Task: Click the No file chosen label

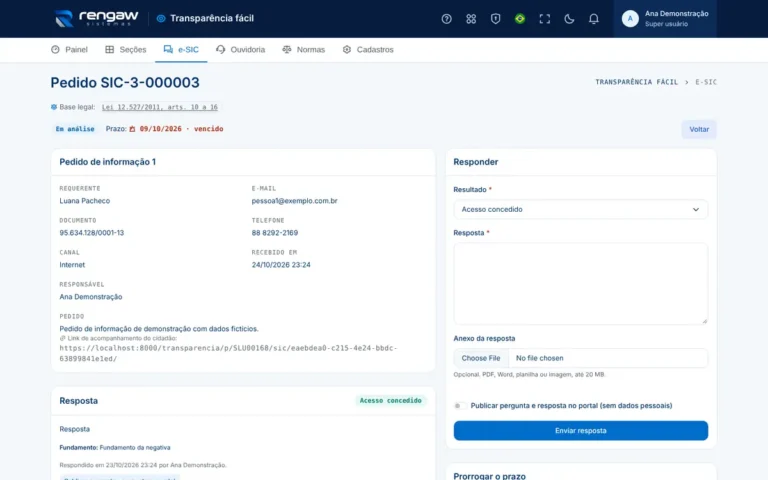Action: point(539,358)
